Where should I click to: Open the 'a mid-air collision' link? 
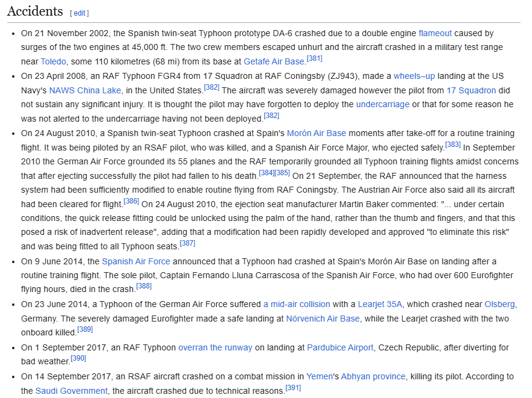tap(297, 304)
